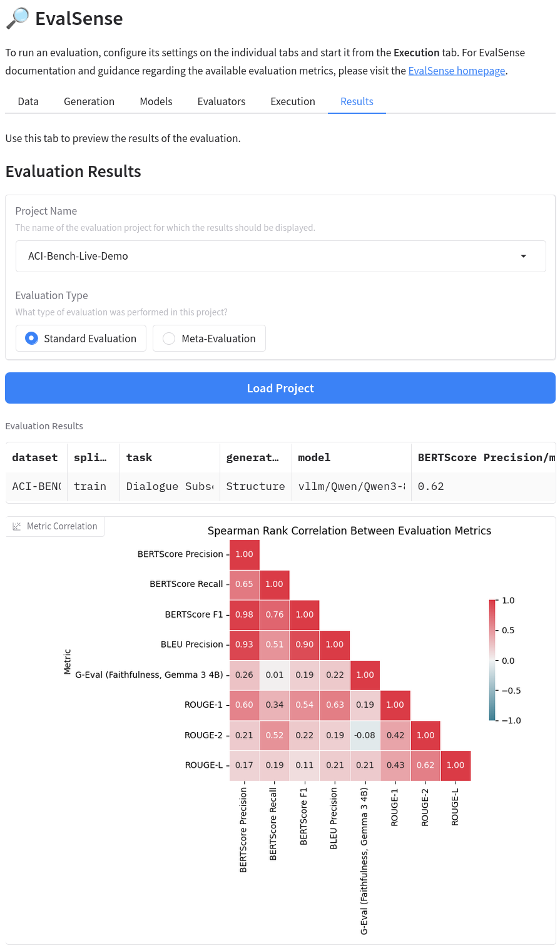Image resolution: width=560 pixels, height=948 pixels.
Task: Click the Dialogue Subs task cell
Action: coord(169,486)
